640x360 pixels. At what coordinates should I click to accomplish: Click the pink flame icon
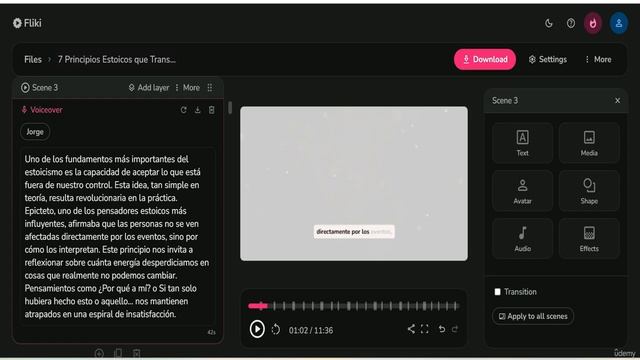point(593,23)
